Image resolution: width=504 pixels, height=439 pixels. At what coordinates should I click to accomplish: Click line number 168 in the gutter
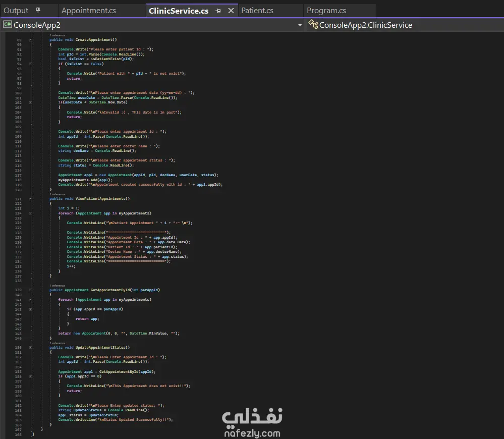coord(18,434)
